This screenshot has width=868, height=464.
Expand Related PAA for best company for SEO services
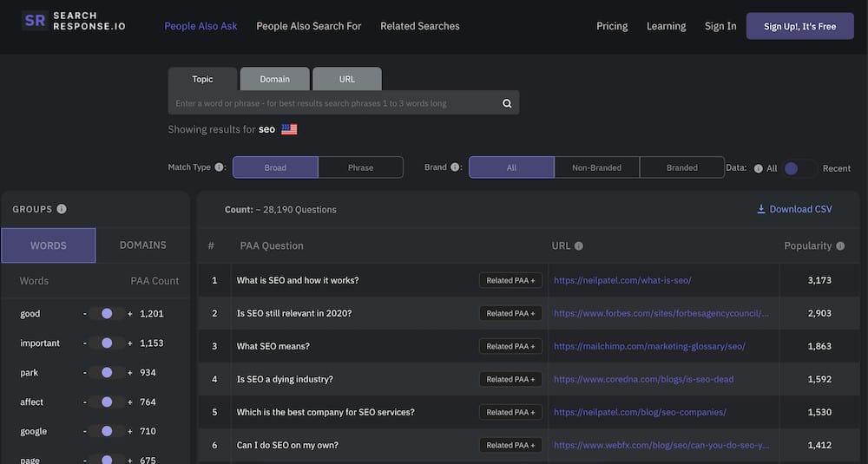click(510, 412)
